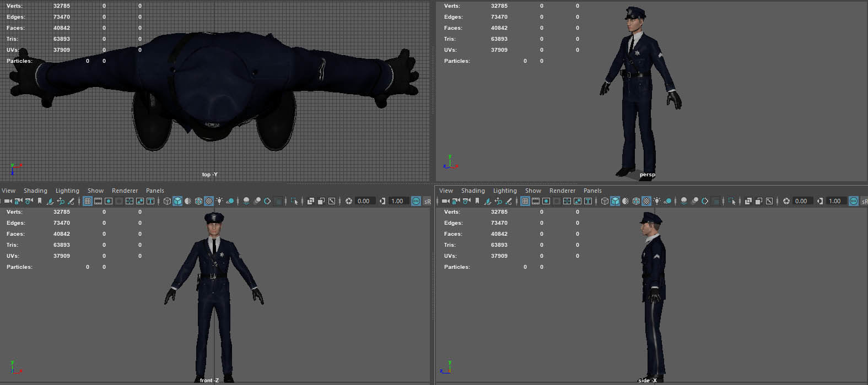
Task: Click Select Camera icon in front viewport toolbar
Action: tap(8, 201)
